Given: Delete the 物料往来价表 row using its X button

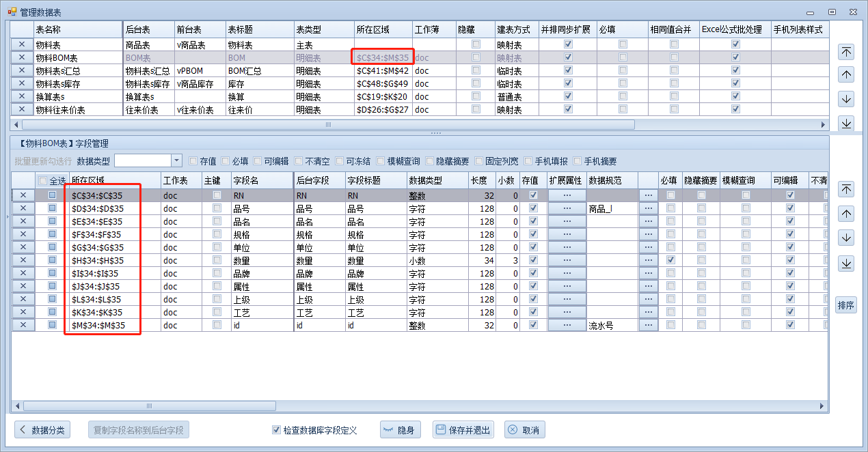Looking at the screenshot, I should 22,110.
